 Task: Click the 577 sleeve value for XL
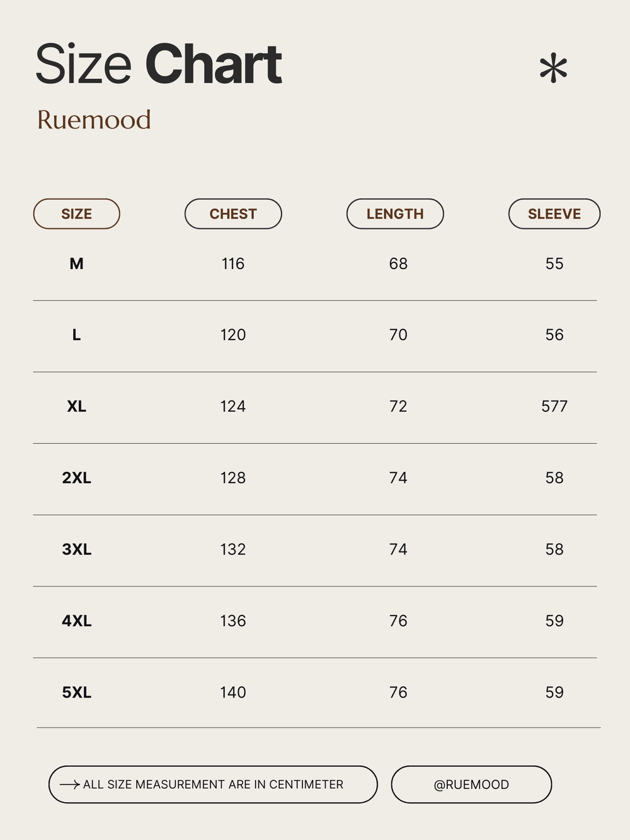pos(554,406)
